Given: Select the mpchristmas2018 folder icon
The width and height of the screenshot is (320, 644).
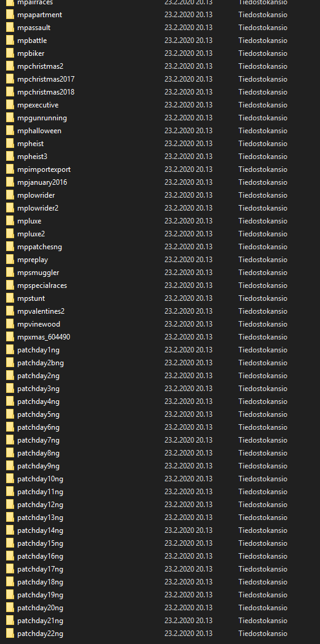Looking at the screenshot, I should [10, 92].
